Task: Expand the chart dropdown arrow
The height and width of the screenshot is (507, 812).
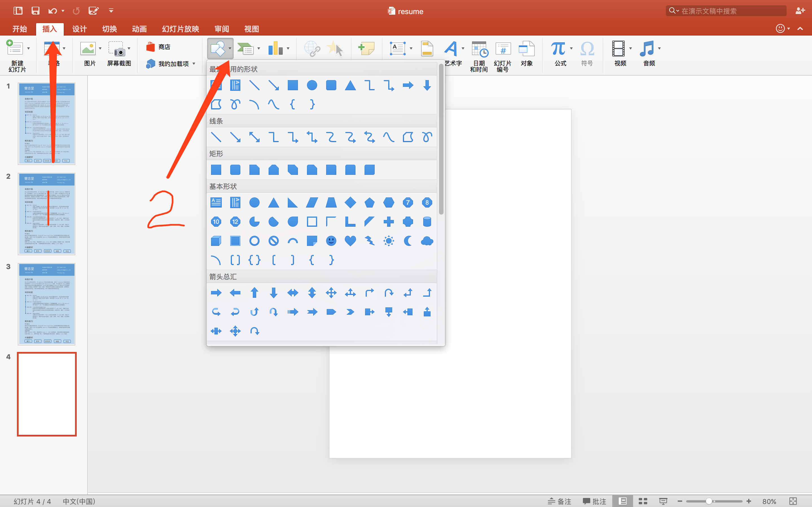Action: pyautogui.click(x=288, y=49)
